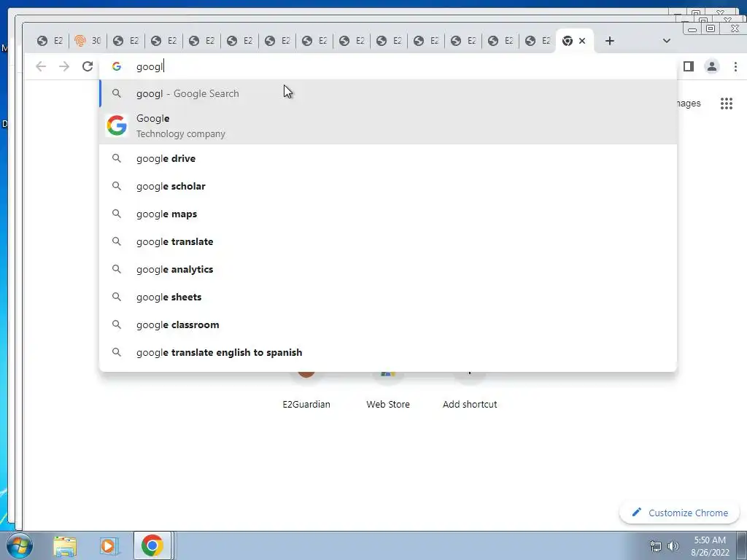Click the magnifier icon beside 'google maps'
This screenshot has height=560, width=747.
(x=117, y=214)
